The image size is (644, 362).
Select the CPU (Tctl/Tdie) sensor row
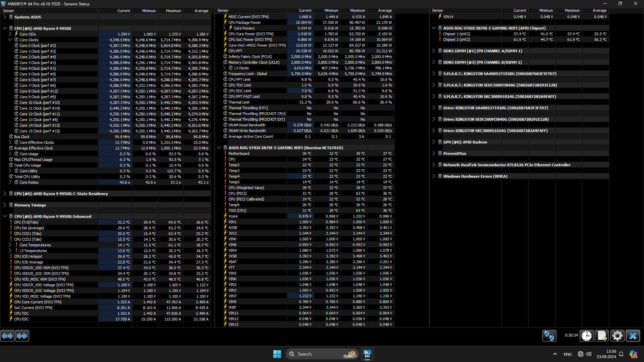click(26, 222)
